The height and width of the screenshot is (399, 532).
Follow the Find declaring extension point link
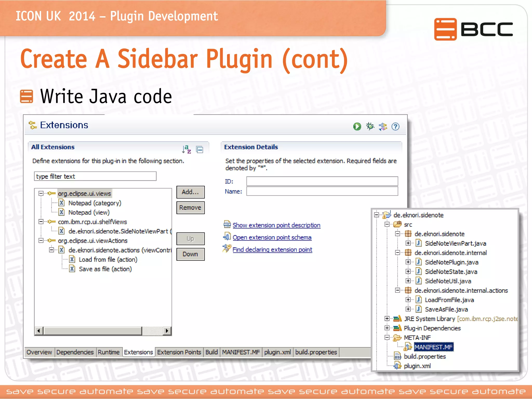[272, 249]
